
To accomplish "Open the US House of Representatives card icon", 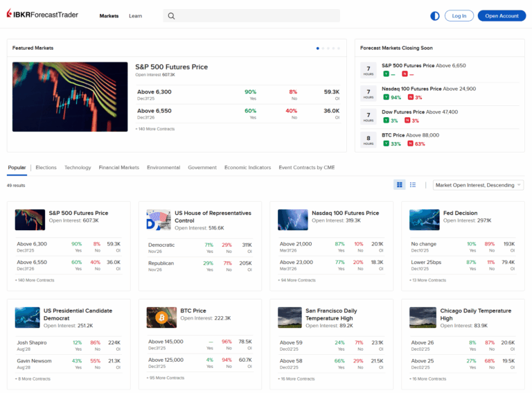I will tap(158, 220).
